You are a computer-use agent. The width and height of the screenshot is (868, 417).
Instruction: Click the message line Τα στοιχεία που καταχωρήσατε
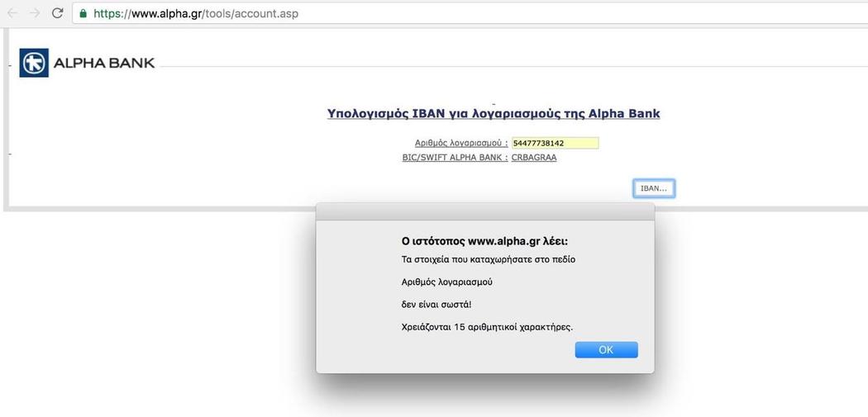(x=489, y=258)
